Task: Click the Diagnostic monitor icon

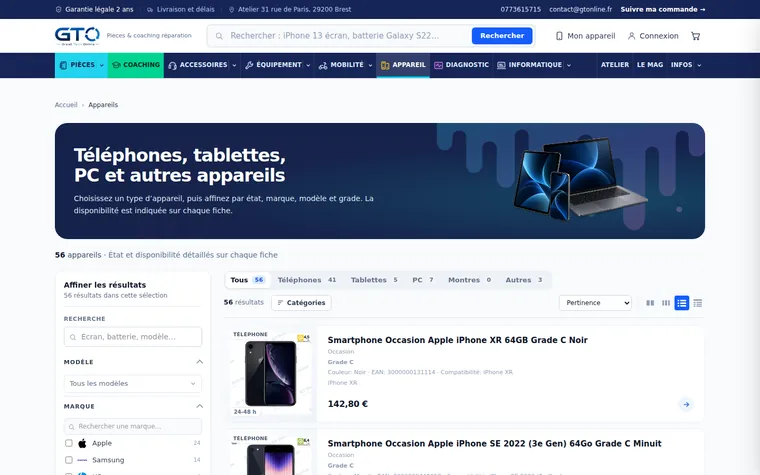Action: 438,65
